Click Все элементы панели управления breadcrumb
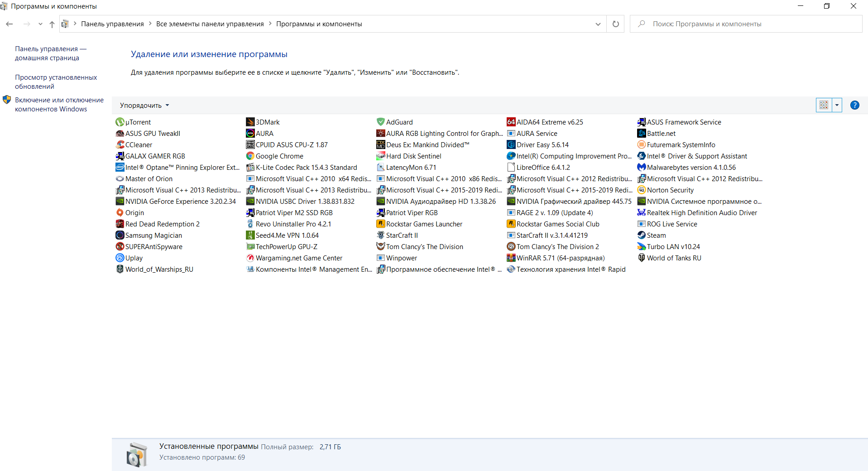The width and height of the screenshot is (868, 471). (210, 24)
